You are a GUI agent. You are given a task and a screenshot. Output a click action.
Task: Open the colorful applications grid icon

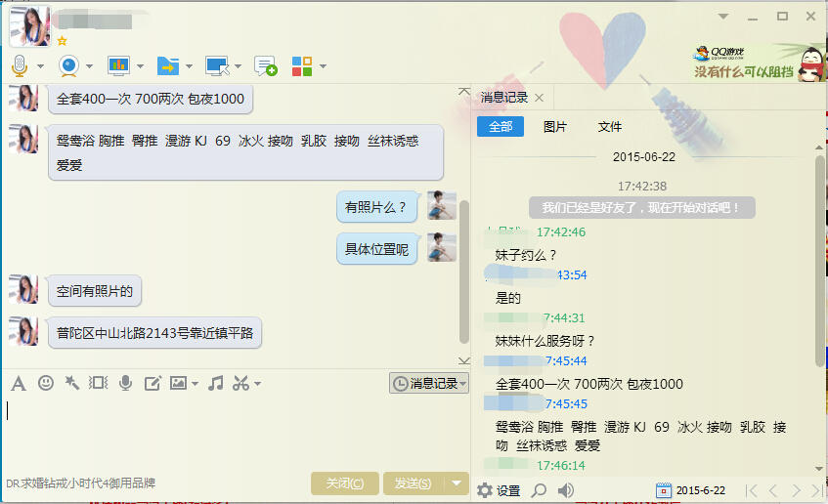coord(302,66)
